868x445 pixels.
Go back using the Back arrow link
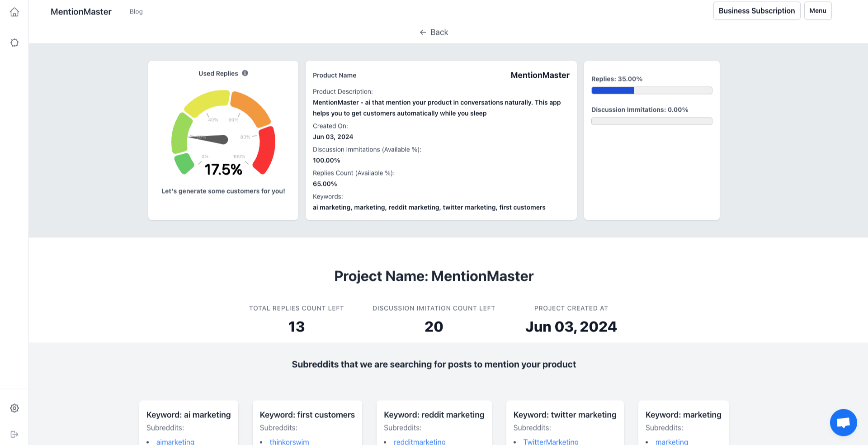[434, 32]
